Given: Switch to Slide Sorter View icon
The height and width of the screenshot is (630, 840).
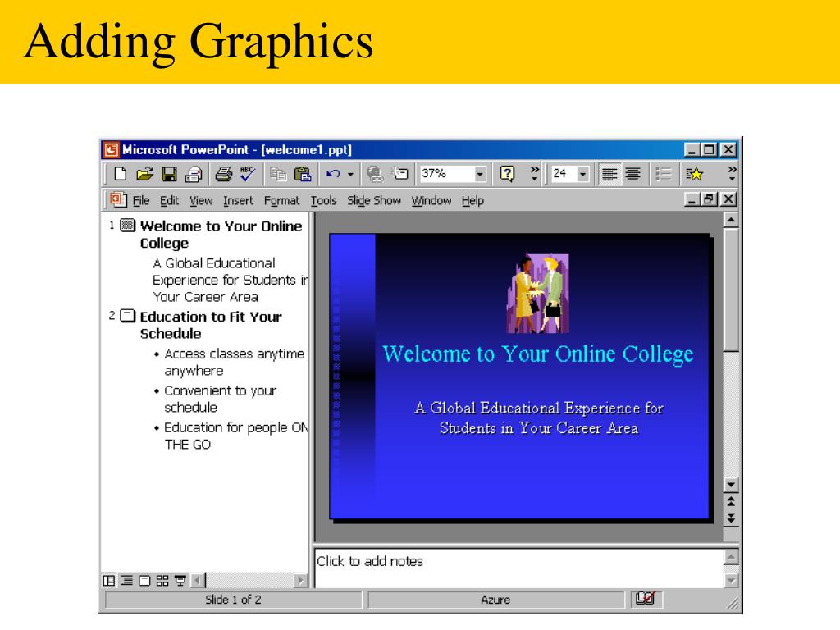Looking at the screenshot, I should [x=162, y=581].
